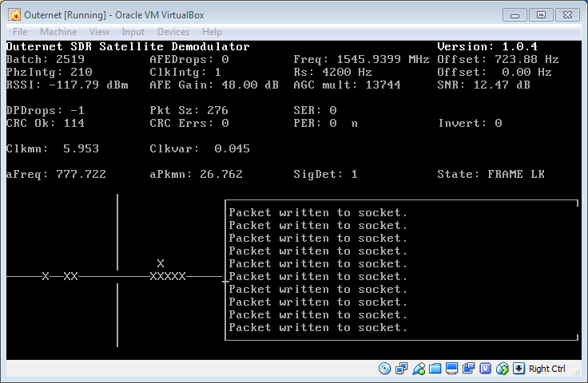The width and height of the screenshot is (588, 383).
Task: Click the 'State: FRAME LK' value
Action: [491, 174]
